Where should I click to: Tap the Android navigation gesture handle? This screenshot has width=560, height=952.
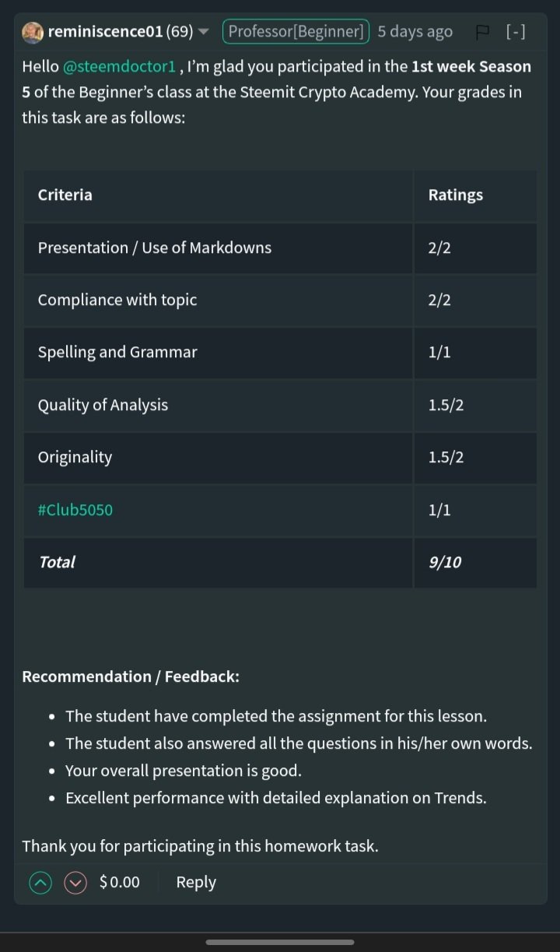click(280, 942)
